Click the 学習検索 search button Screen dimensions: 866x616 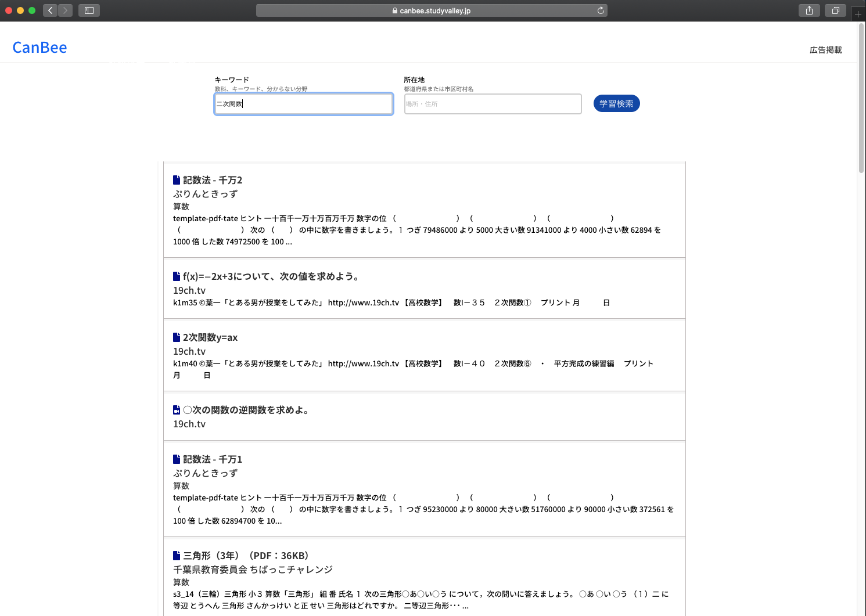click(616, 103)
